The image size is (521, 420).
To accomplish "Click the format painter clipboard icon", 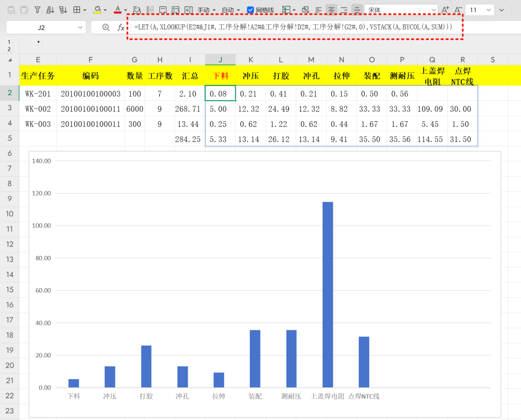I will tap(24, 10).
